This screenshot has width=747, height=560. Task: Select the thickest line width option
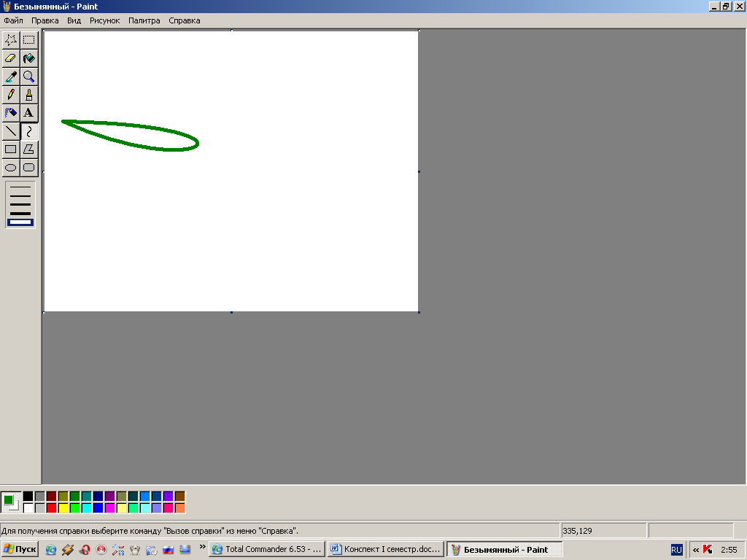point(20,222)
